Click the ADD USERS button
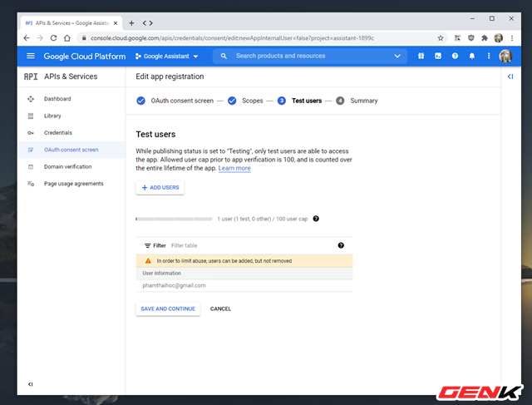532x405 pixels. coord(160,187)
